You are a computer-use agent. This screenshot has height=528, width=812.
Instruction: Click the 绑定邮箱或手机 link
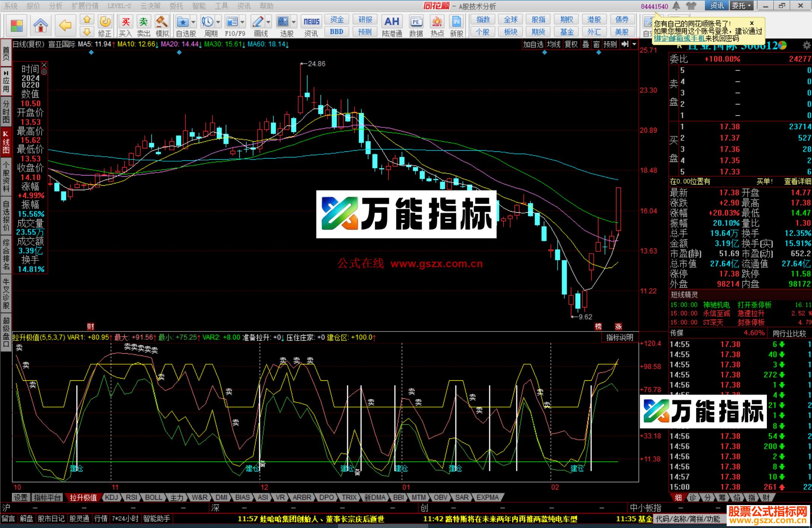[x=679, y=38]
